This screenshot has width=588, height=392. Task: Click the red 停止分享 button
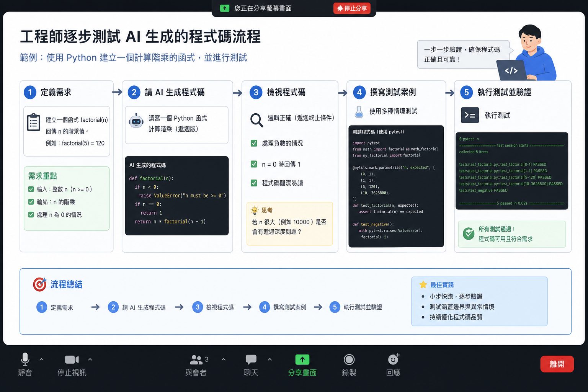pos(352,8)
